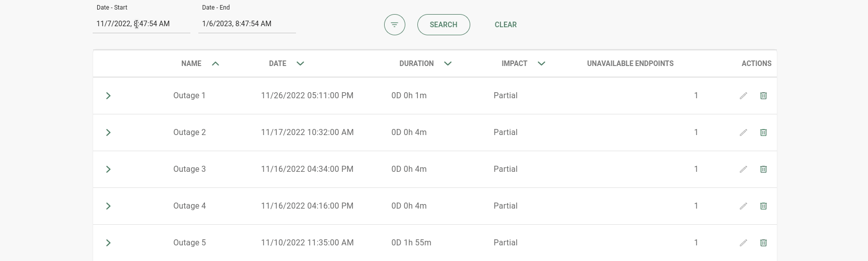This screenshot has height=261, width=868.
Task: Expand the Outage 5 row details
Action: (x=108, y=243)
